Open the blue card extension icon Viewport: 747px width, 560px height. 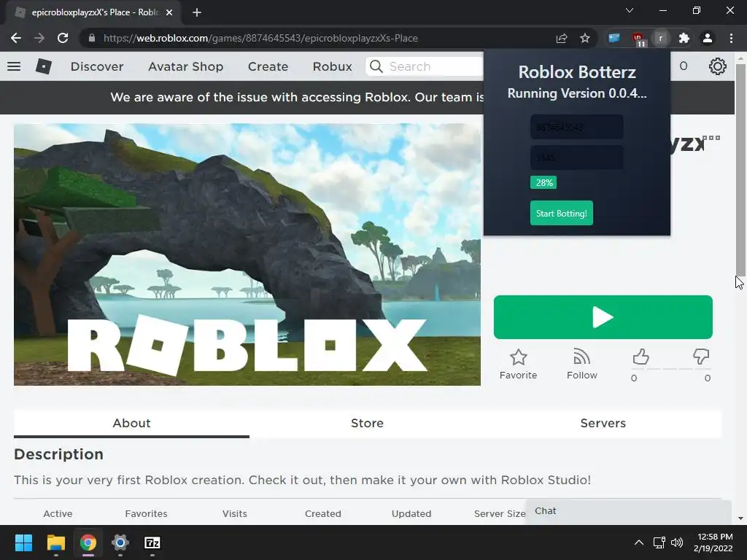coord(614,38)
